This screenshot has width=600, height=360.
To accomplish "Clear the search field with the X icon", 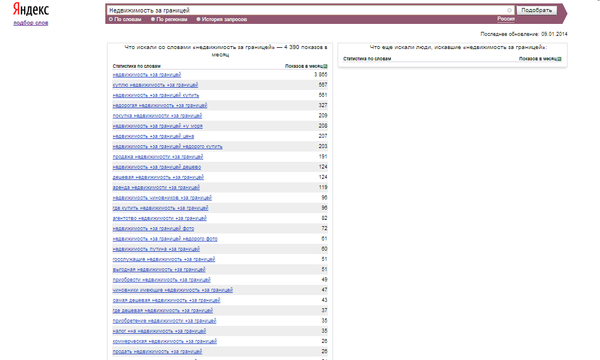I will point(509,10).
